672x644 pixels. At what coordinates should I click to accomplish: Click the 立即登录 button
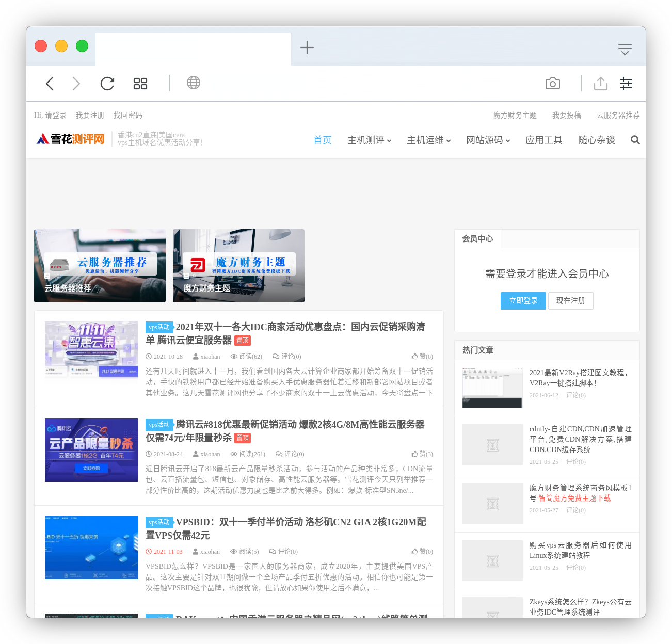[523, 301]
